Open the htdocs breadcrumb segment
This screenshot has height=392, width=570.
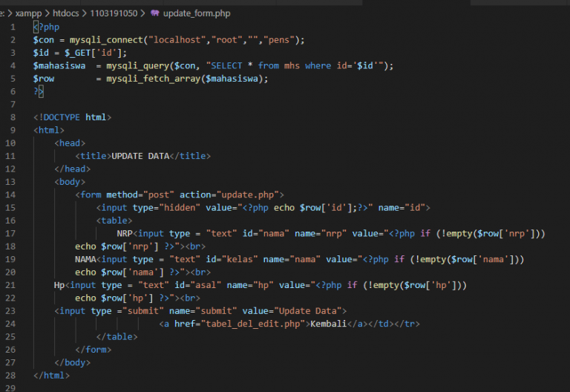[68, 13]
